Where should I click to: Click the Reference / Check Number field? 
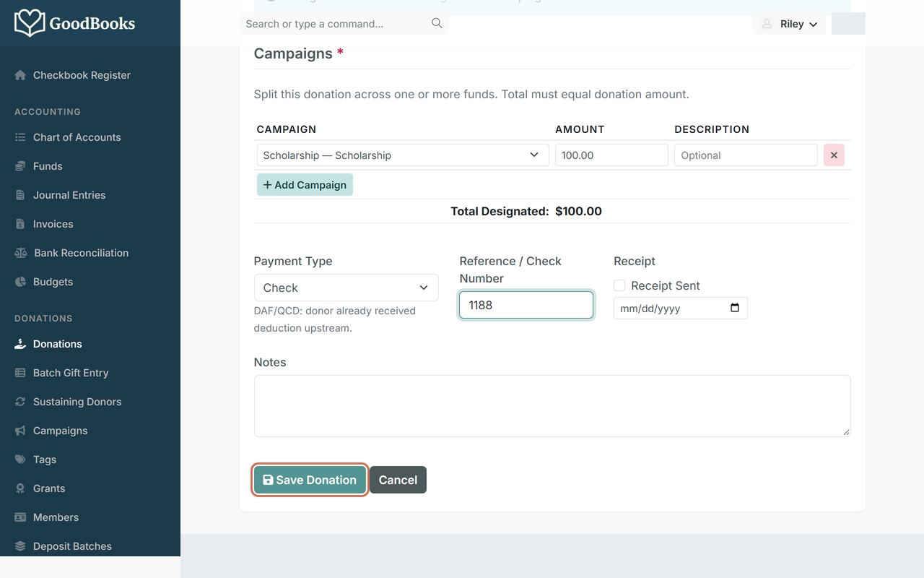click(x=526, y=305)
